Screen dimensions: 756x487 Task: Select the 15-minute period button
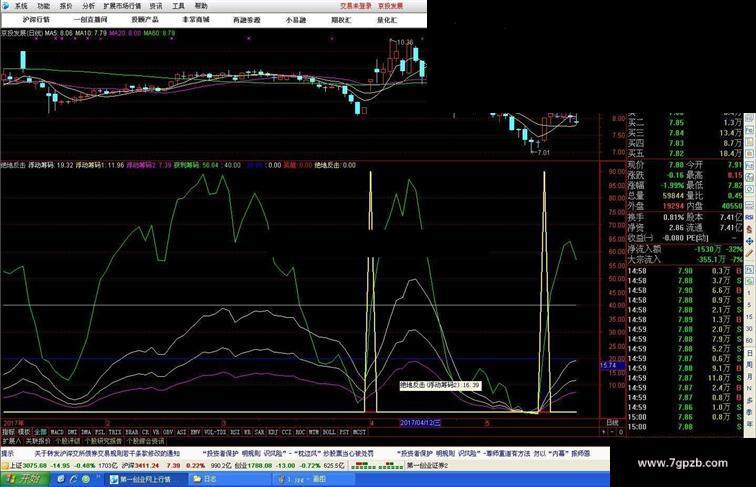coord(749,319)
